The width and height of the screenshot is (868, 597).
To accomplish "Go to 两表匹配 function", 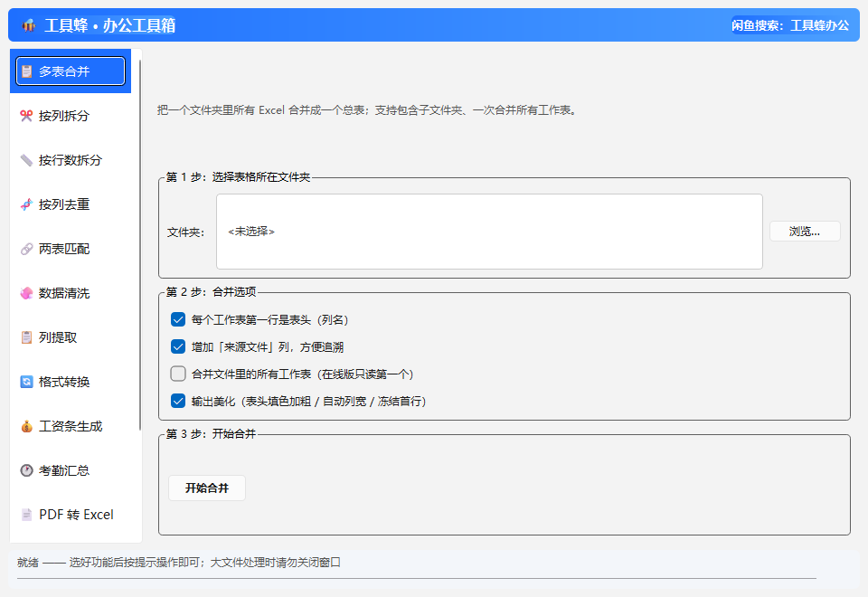I will pos(71,249).
